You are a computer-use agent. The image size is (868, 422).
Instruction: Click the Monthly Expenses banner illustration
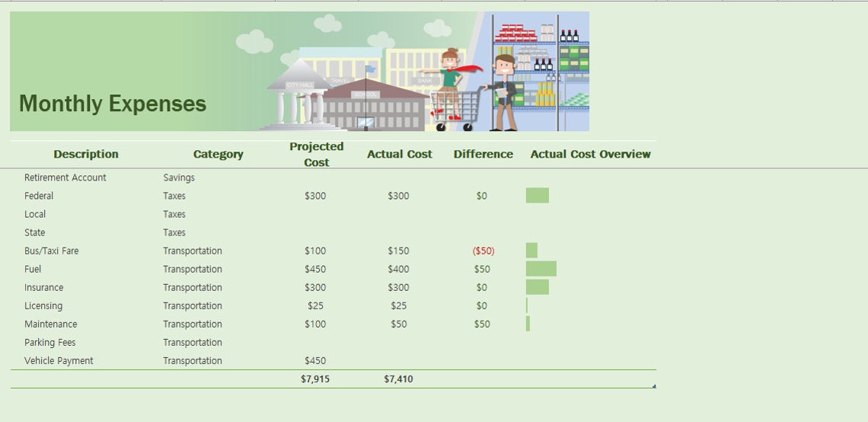[x=299, y=72]
